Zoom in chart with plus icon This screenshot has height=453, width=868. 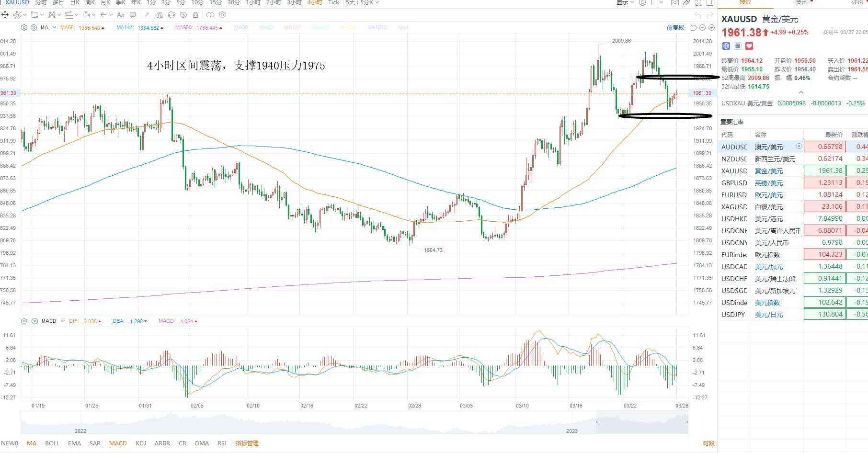pos(711,28)
